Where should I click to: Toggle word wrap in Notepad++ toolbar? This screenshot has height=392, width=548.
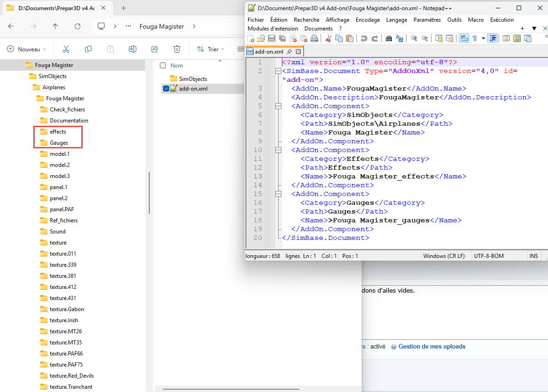(x=464, y=38)
